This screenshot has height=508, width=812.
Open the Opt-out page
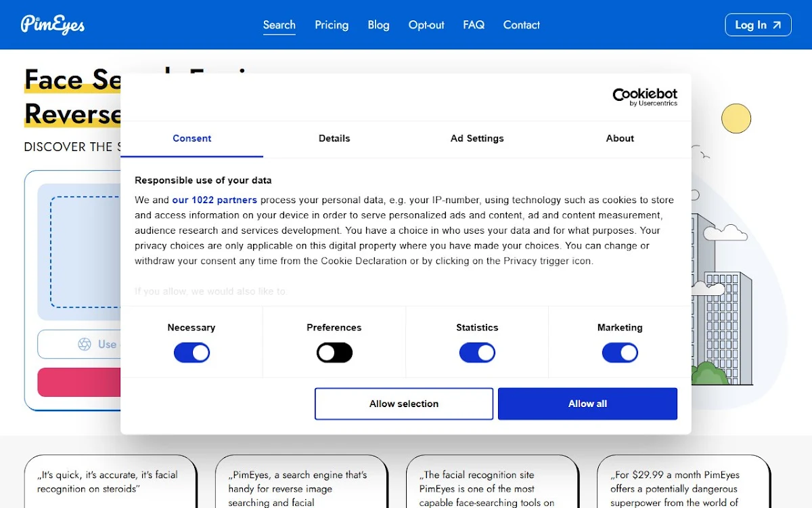coord(426,25)
